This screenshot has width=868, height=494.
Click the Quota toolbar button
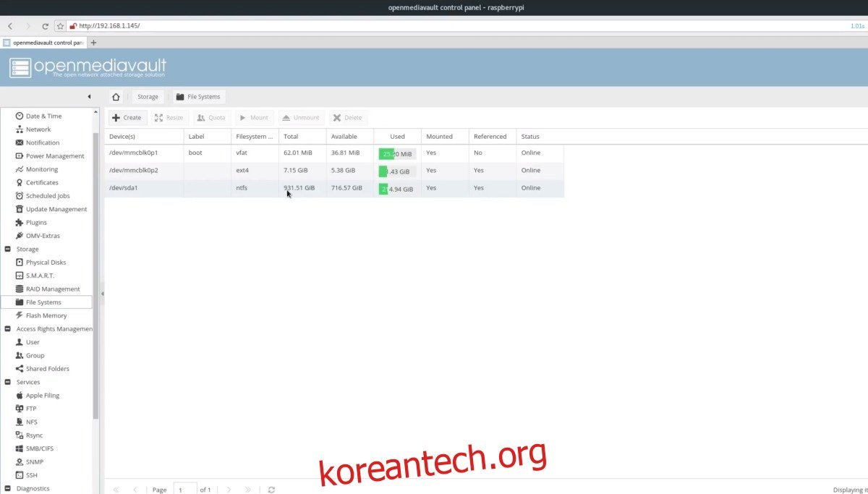click(x=211, y=118)
